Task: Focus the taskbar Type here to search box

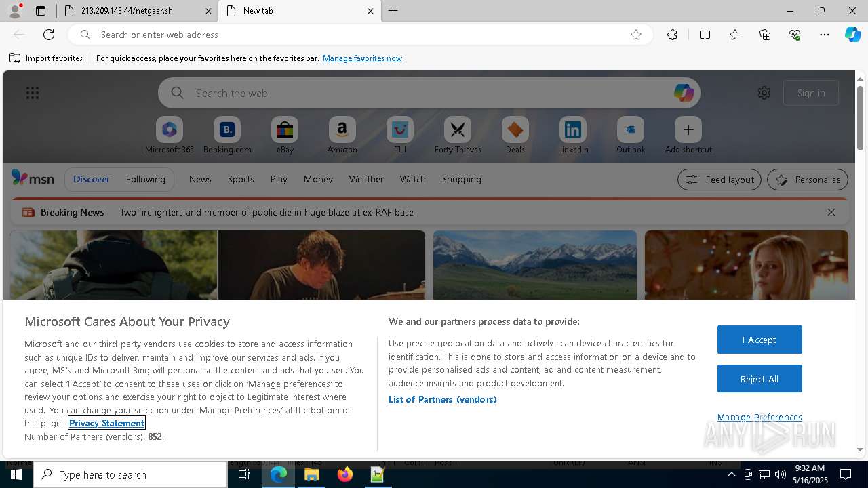Action: click(130, 474)
